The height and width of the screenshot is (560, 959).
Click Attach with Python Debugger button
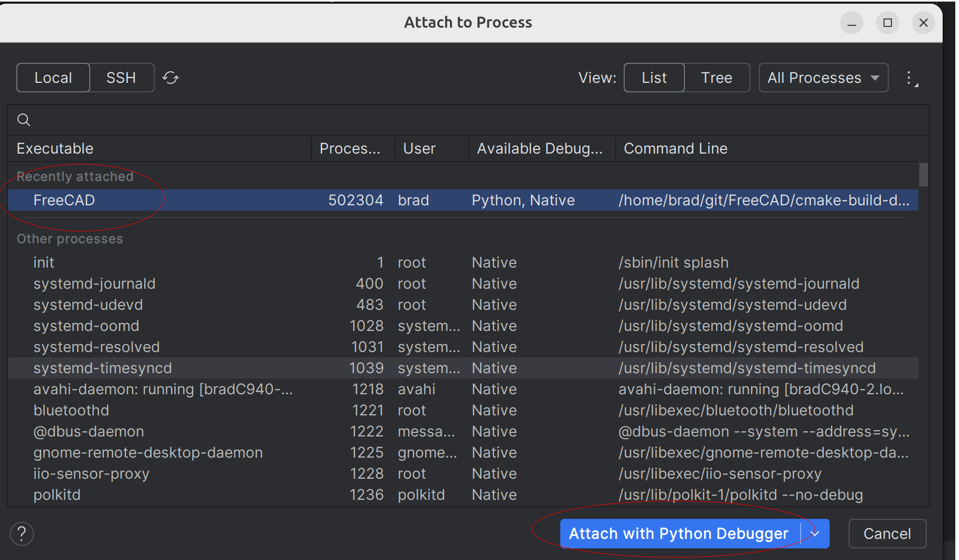pyautogui.click(x=678, y=534)
